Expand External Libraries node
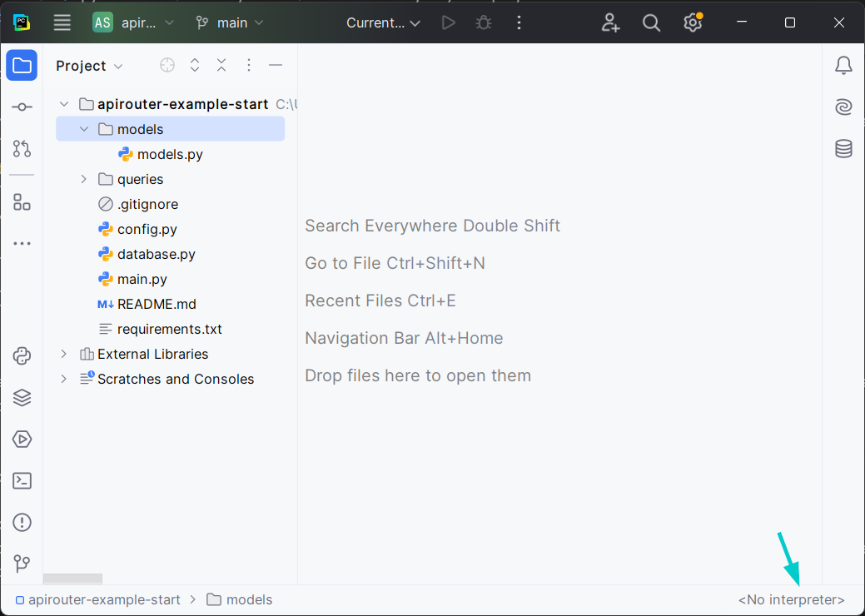The width and height of the screenshot is (865, 616). [64, 354]
